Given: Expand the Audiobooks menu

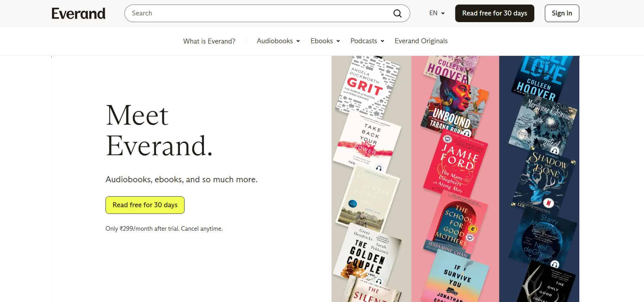Looking at the screenshot, I should [x=278, y=41].
